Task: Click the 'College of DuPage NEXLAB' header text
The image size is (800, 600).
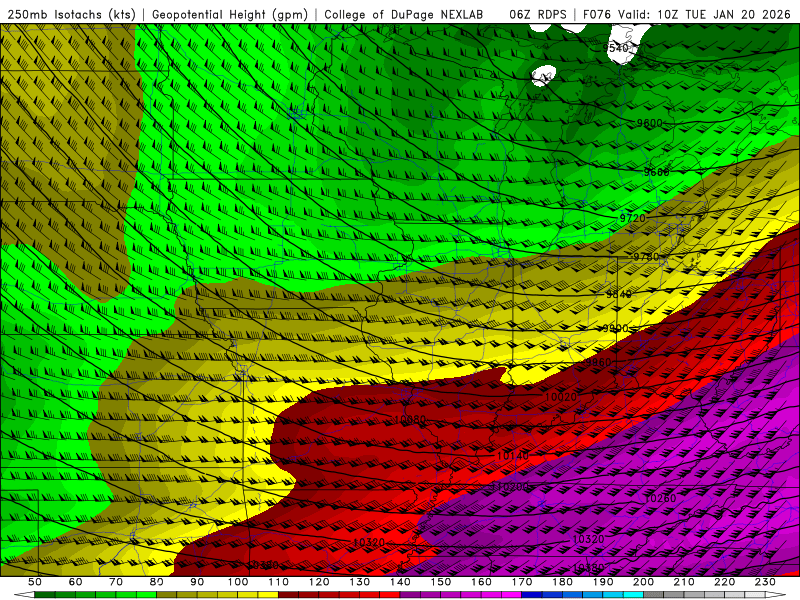Action: point(404,14)
